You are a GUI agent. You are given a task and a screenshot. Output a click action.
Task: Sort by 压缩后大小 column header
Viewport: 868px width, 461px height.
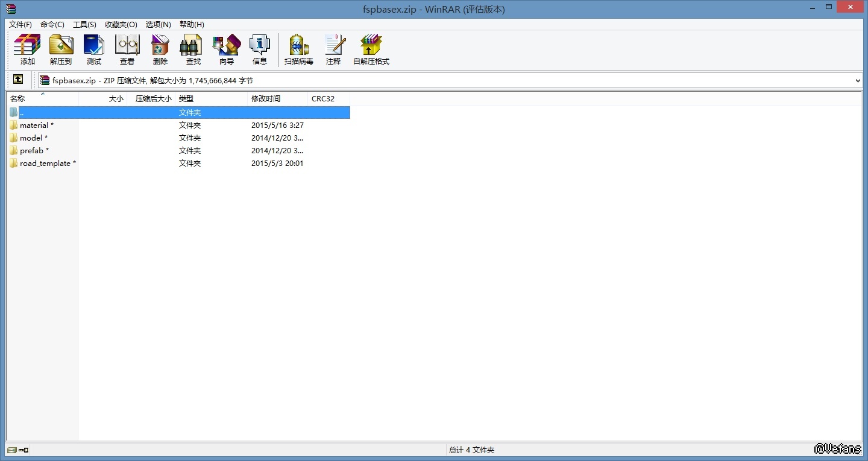click(151, 98)
